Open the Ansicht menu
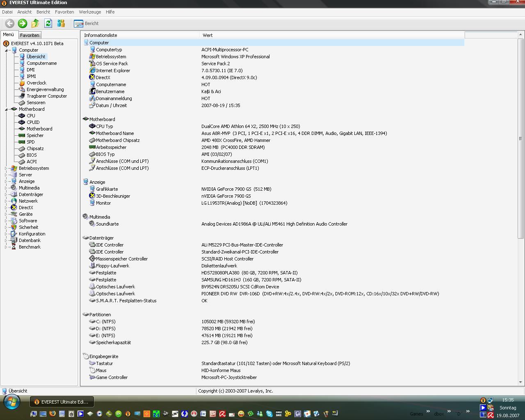The width and height of the screenshot is (525, 420). click(24, 12)
